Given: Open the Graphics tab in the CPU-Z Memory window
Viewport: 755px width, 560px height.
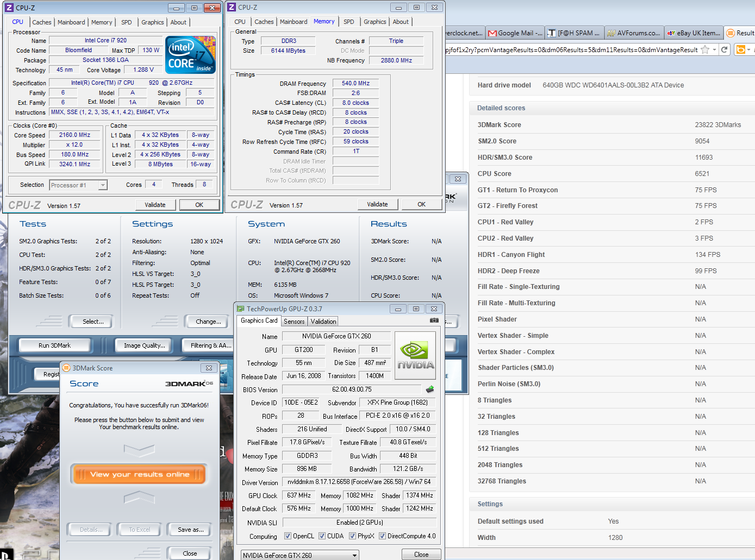Looking at the screenshot, I should coord(375,22).
